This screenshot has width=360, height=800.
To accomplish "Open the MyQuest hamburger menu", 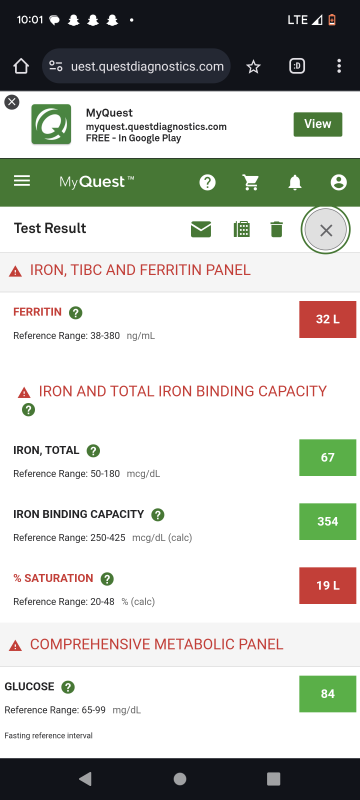I will tap(22, 181).
